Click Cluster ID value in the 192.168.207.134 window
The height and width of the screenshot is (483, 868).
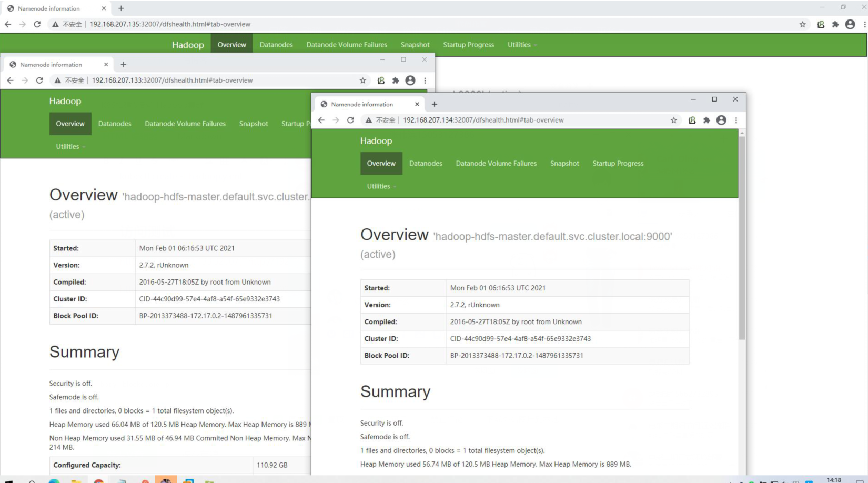(x=520, y=339)
